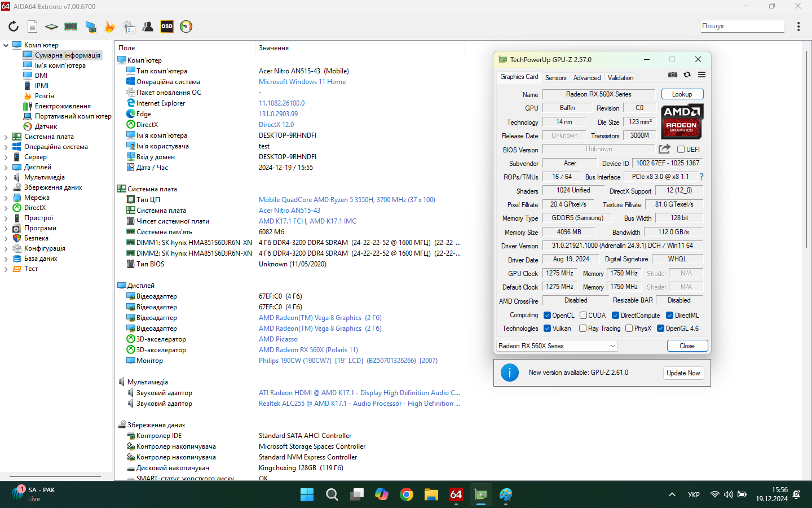Screen dimensions: 812x508
Task: Open the OSD panel toolbar icon
Action: [x=167, y=27]
